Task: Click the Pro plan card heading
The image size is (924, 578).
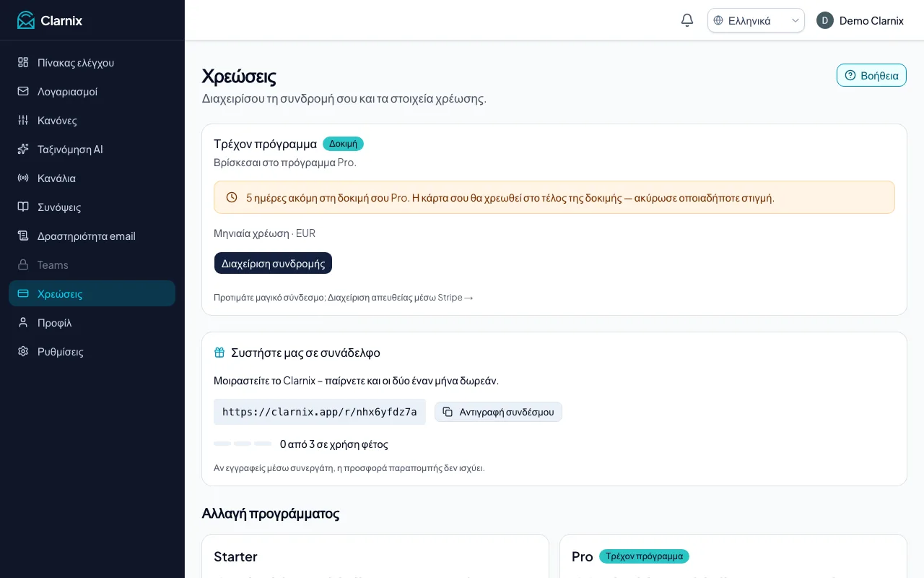Action: click(x=583, y=556)
